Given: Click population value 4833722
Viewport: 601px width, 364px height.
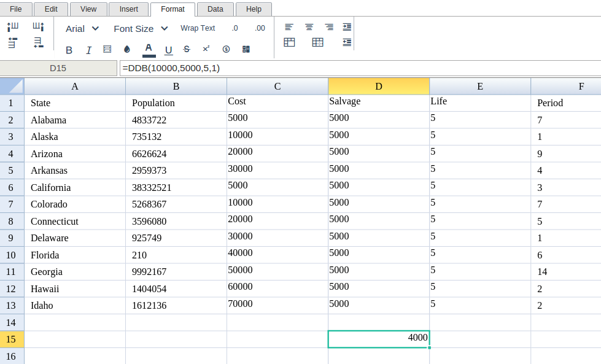Looking at the screenshot, I should pos(176,120).
